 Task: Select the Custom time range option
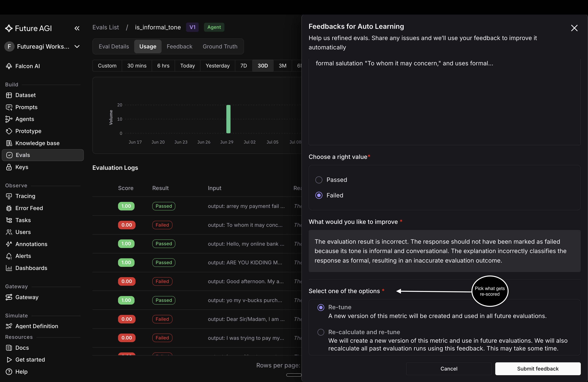point(107,66)
